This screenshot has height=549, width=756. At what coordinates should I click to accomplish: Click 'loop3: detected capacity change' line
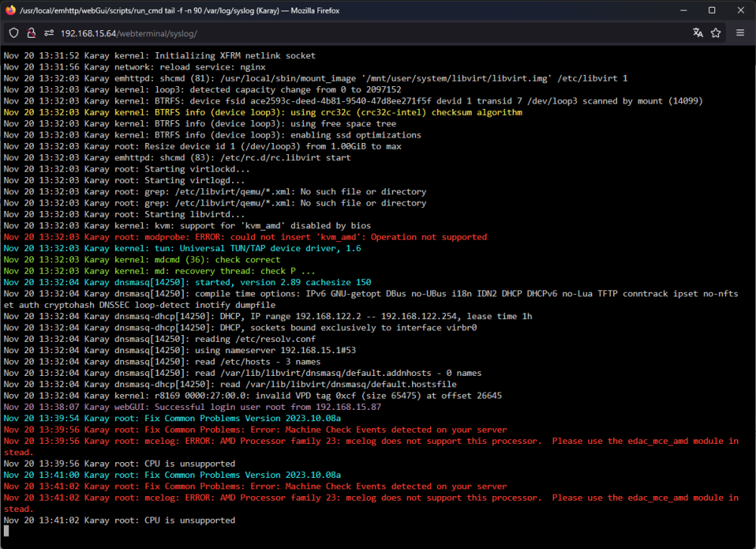click(203, 90)
